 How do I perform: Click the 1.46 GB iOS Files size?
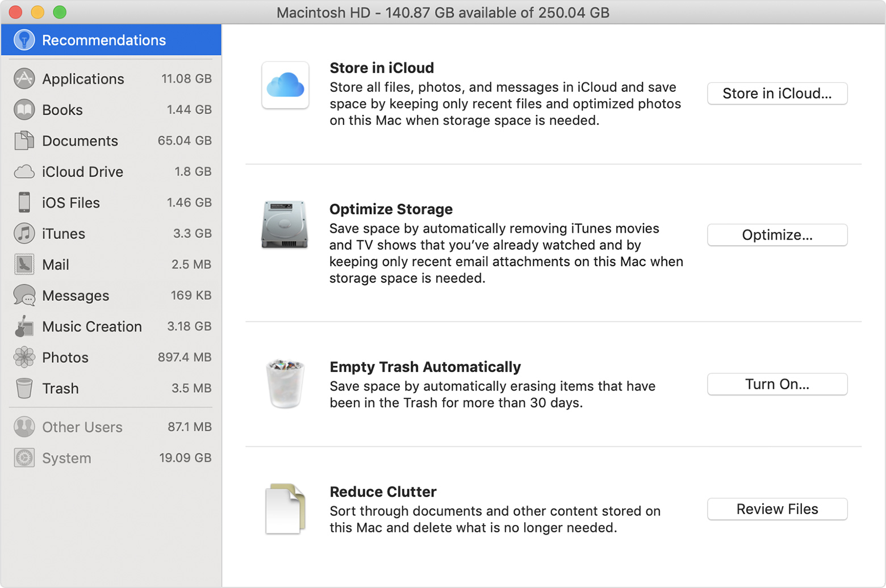[189, 202]
